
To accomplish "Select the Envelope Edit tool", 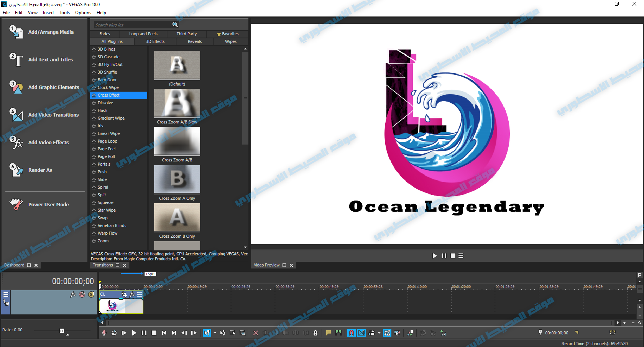I will [223, 333].
